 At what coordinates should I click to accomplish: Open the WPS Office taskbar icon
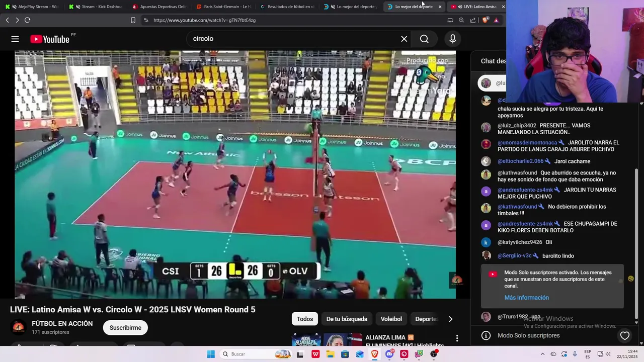(315, 354)
